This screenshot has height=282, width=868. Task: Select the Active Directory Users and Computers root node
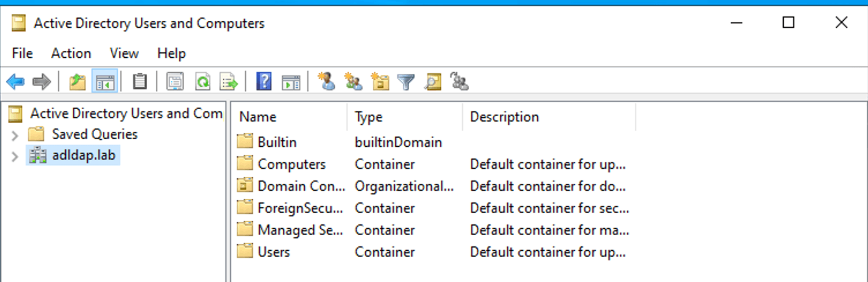click(126, 113)
